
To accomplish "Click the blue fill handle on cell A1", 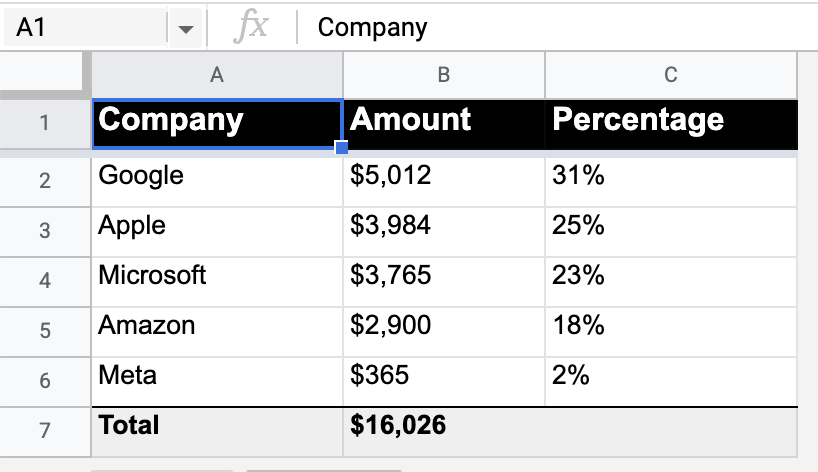I will (342, 148).
